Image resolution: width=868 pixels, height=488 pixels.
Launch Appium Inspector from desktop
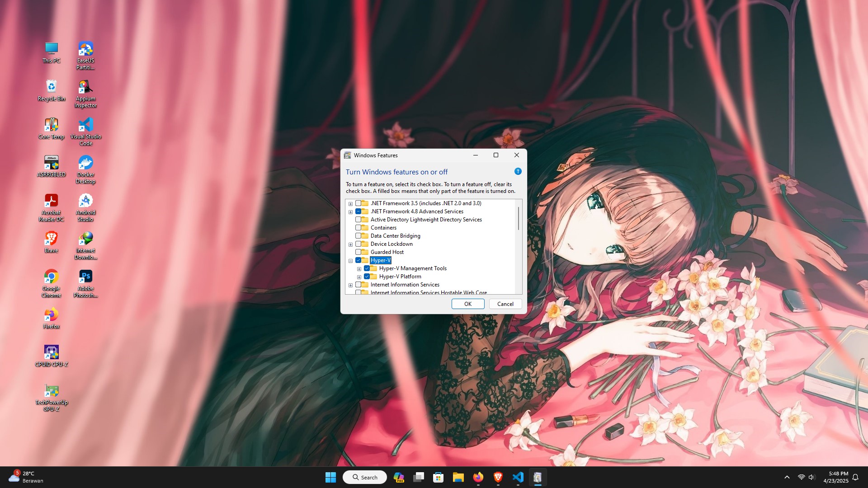(85, 87)
